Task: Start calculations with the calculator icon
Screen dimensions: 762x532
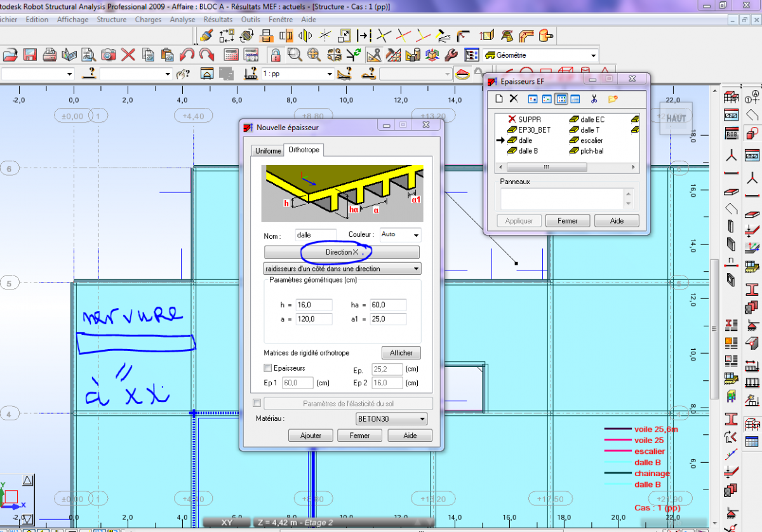Action: click(231, 55)
